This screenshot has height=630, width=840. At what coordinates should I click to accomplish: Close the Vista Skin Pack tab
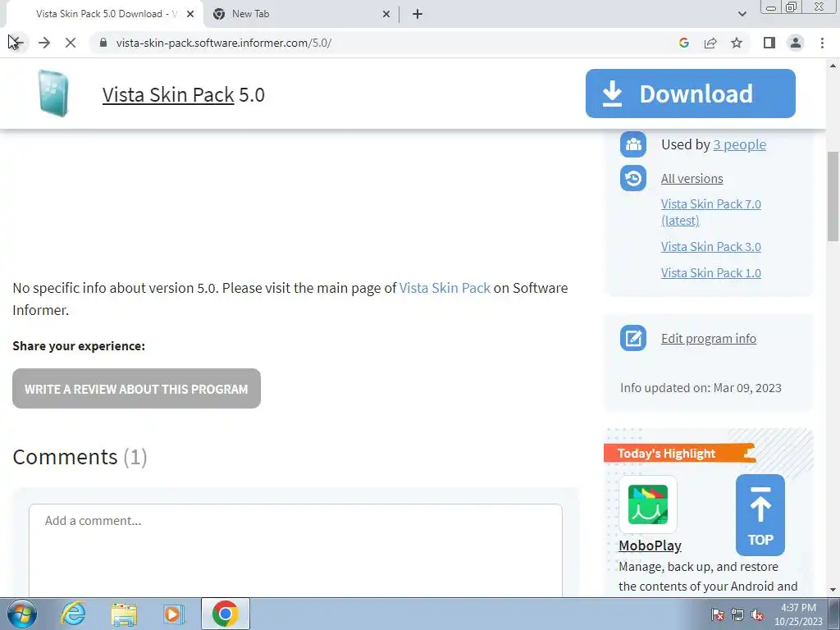pos(190,14)
